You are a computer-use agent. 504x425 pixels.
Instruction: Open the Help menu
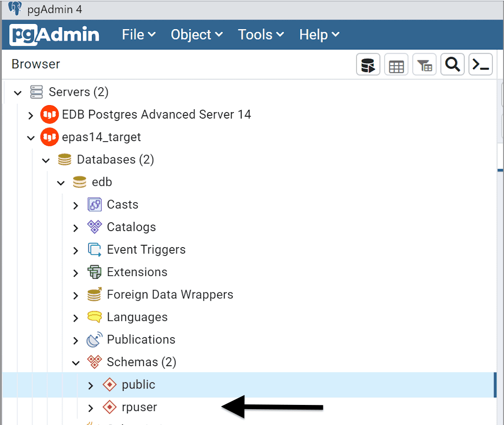tap(319, 35)
